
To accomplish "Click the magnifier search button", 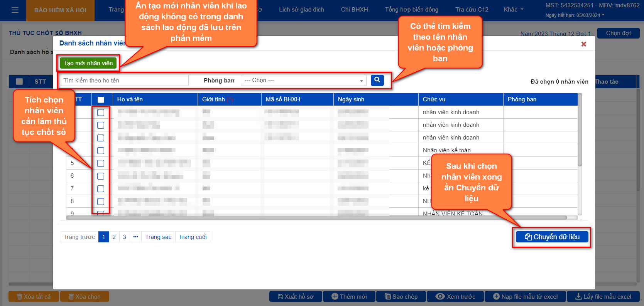I will [x=377, y=80].
